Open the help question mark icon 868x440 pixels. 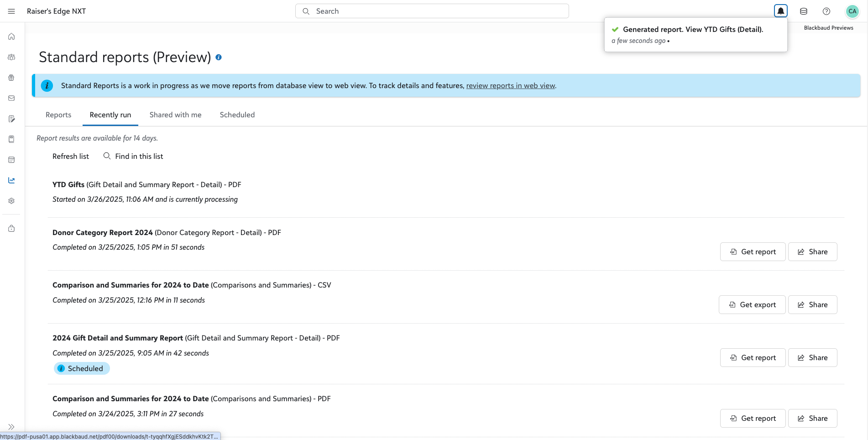point(826,11)
